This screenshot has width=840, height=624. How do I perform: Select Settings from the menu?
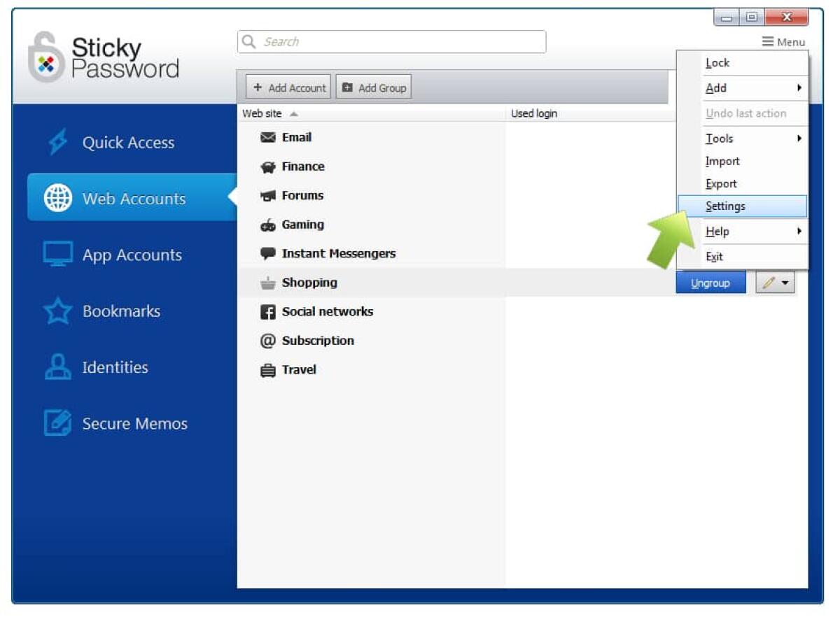coord(725,206)
